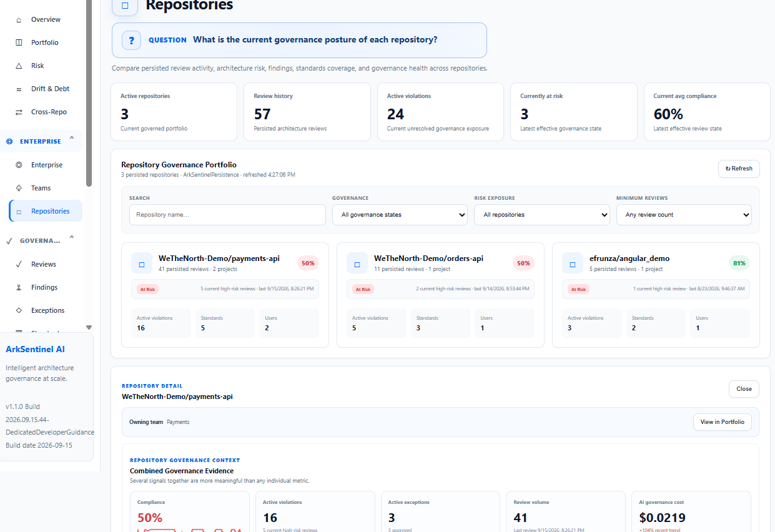
Task: Click the Currently at risk card
Action: tap(574, 112)
